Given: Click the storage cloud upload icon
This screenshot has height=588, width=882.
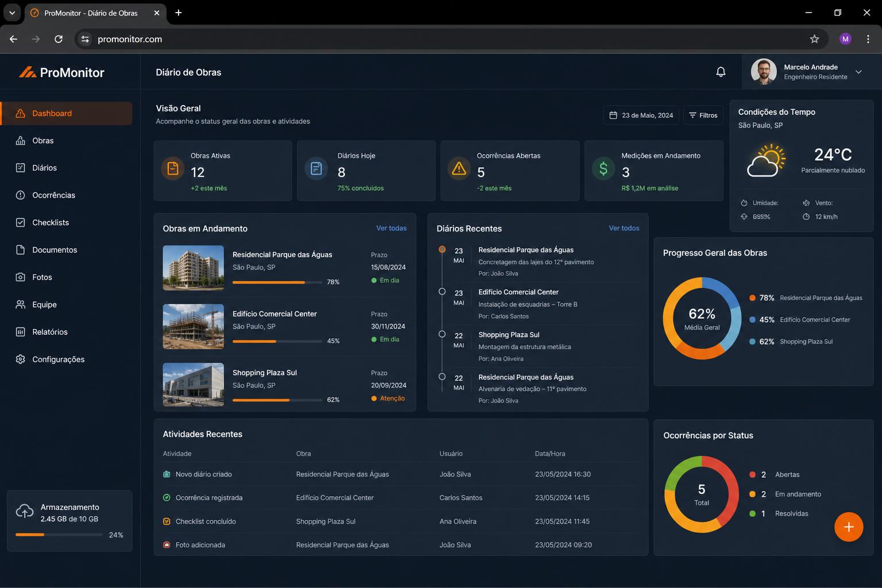Looking at the screenshot, I should tap(25, 511).
